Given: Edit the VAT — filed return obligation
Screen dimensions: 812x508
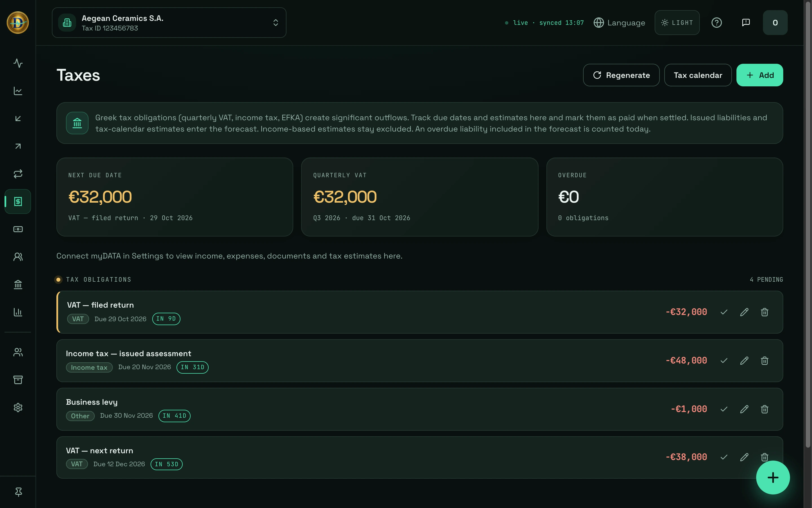Looking at the screenshot, I should (x=744, y=312).
